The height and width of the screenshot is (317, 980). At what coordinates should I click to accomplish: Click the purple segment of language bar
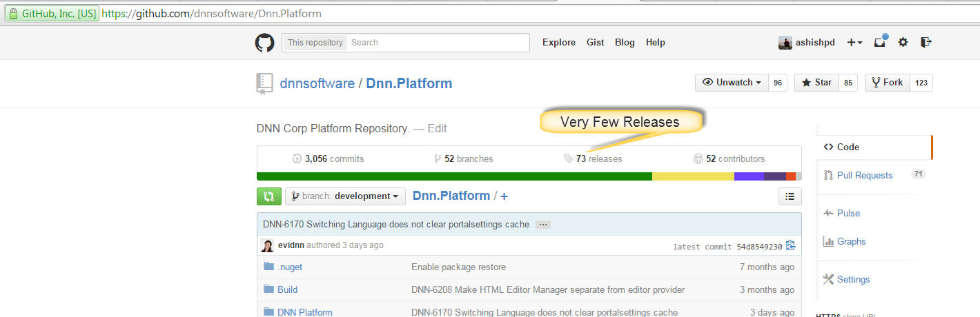[749, 176]
